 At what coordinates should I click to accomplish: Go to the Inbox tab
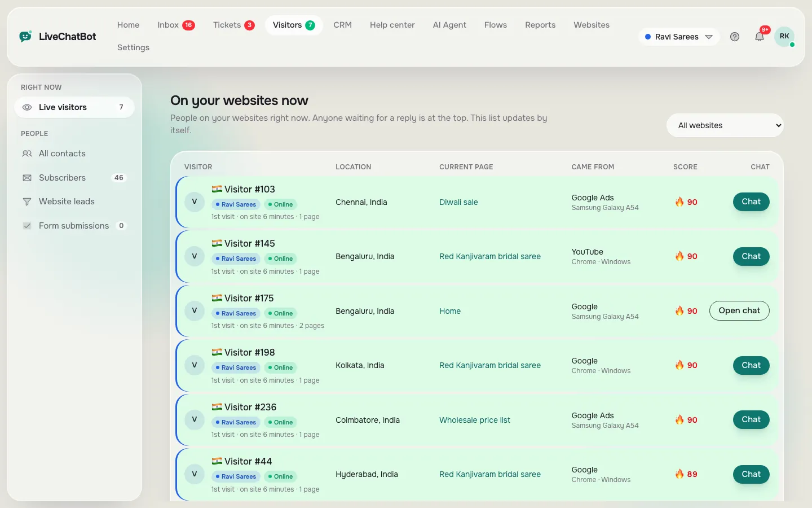[176, 25]
